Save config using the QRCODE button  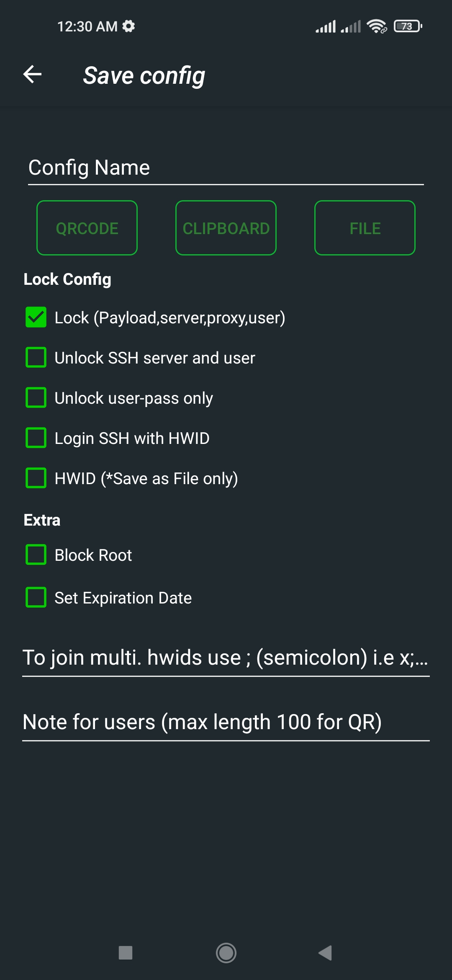pos(87,228)
